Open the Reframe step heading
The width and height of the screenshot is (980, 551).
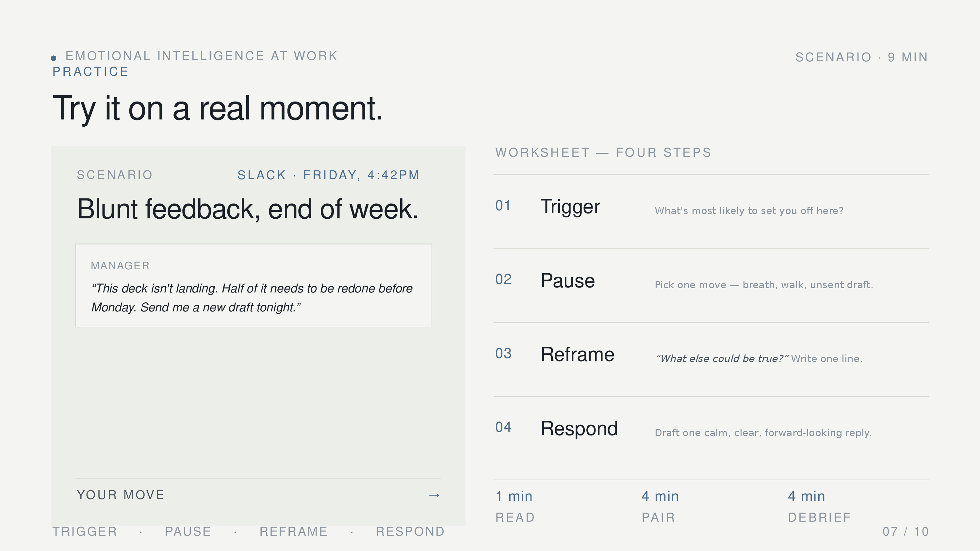click(577, 355)
